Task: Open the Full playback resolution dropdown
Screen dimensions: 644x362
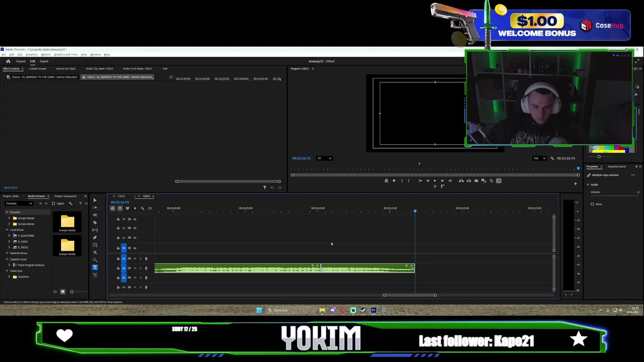Action: tap(539, 158)
